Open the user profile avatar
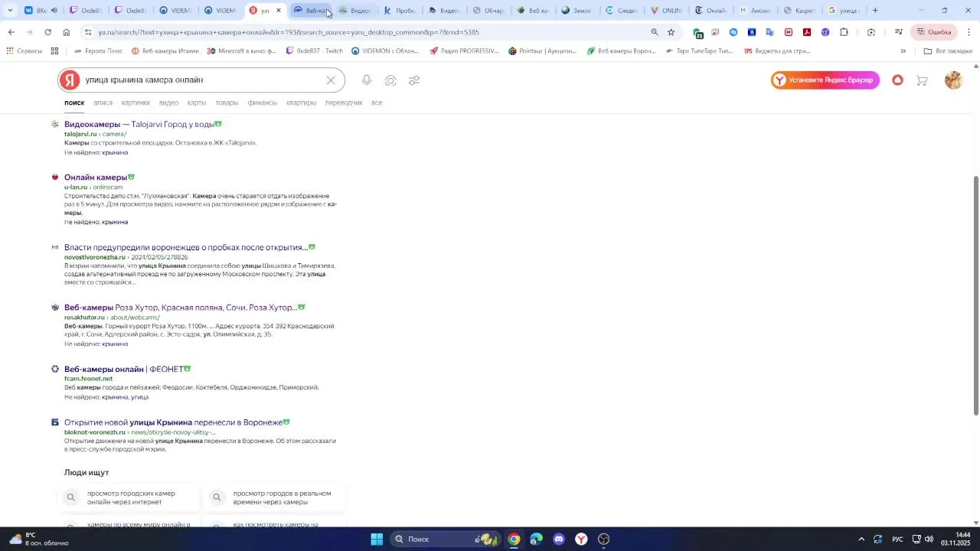This screenshot has height=551, width=980. [953, 80]
